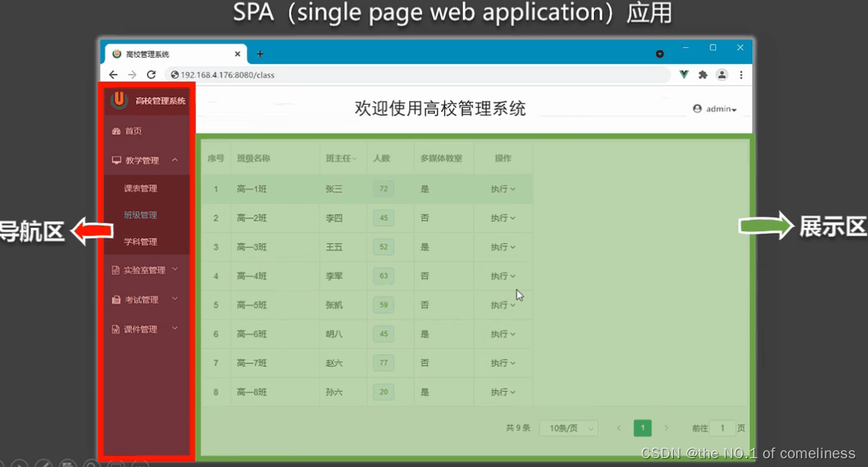Click the 人数 badge showing 72

(x=383, y=189)
